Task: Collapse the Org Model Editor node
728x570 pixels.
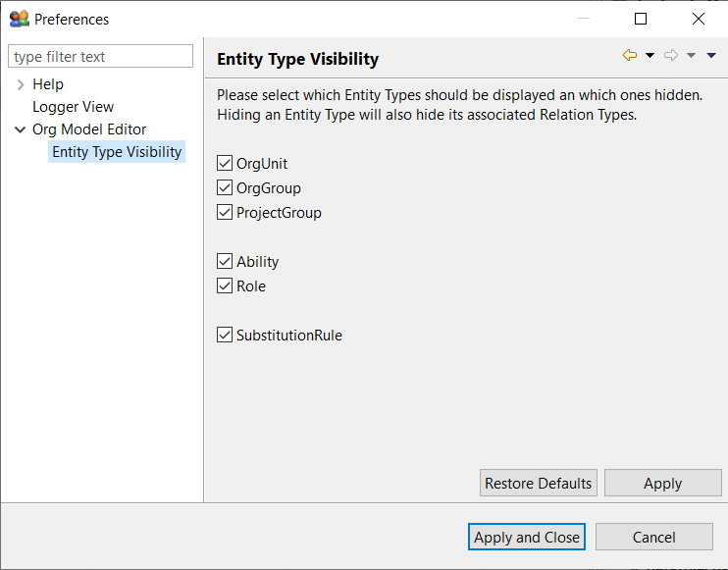Action: (21, 130)
